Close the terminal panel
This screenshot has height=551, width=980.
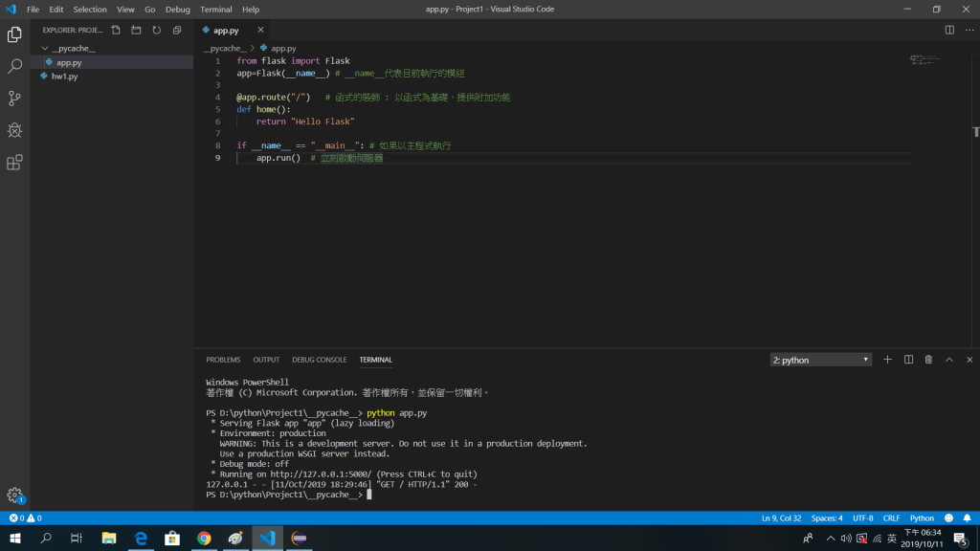[x=969, y=360]
